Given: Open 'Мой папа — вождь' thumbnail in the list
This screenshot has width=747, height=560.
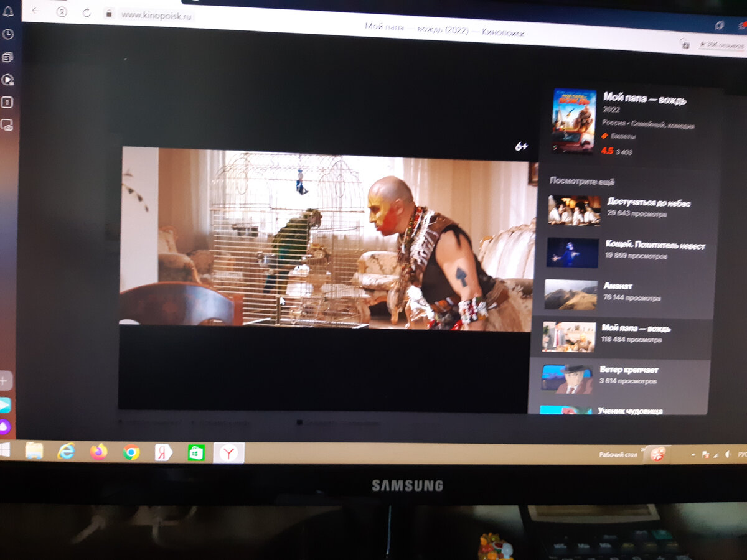Looking at the screenshot, I should tap(569, 337).
